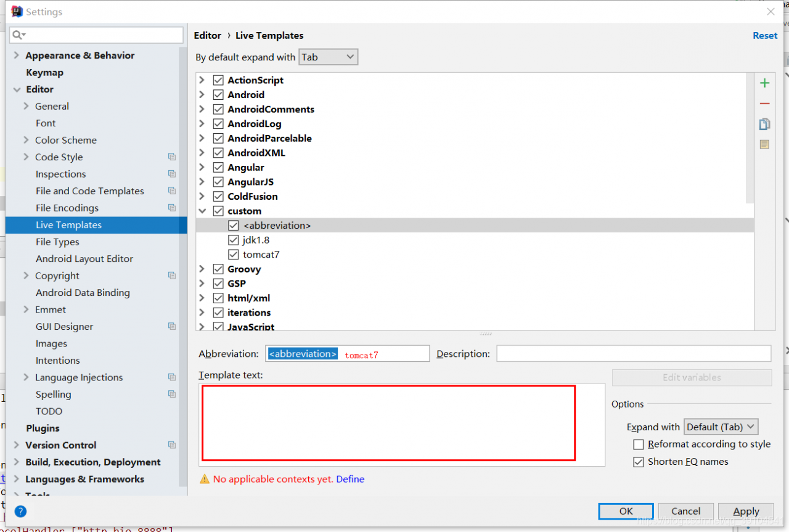The height and width of the screenshot is (532, 789).
Task: Click the template list vertical scrollbar
Action: coord(750,137)
